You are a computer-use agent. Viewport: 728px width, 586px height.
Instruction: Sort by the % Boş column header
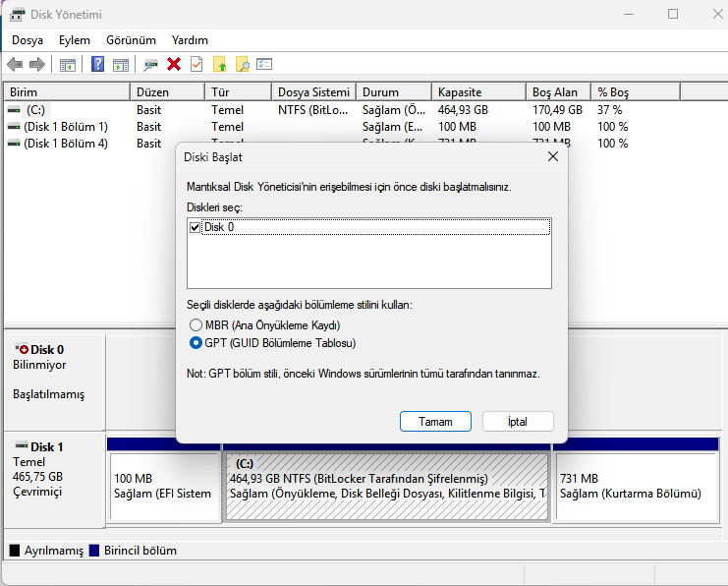[636, 92]
